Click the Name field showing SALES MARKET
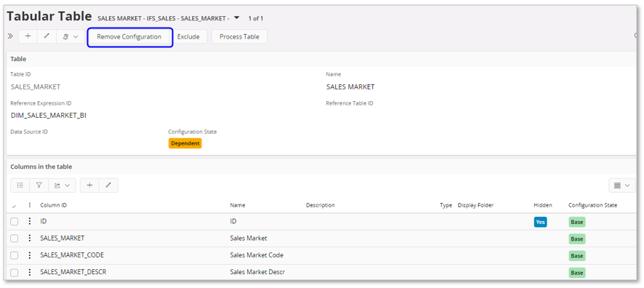Image resolution: width=644 pixels, height=288 pixels. [x=350, y=87]
